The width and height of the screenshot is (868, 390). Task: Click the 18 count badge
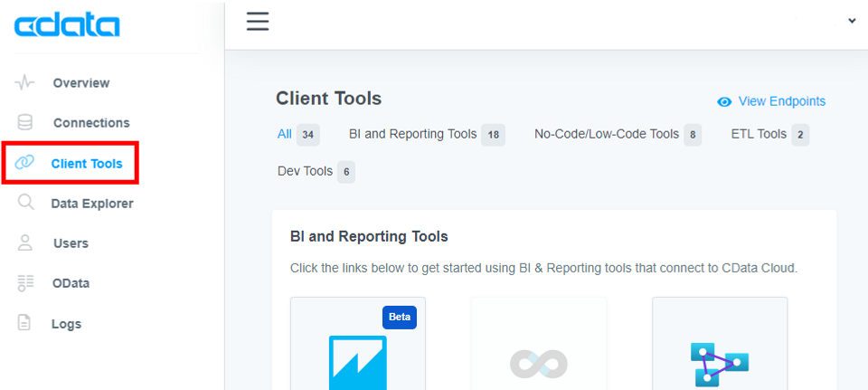coord(493,135)
